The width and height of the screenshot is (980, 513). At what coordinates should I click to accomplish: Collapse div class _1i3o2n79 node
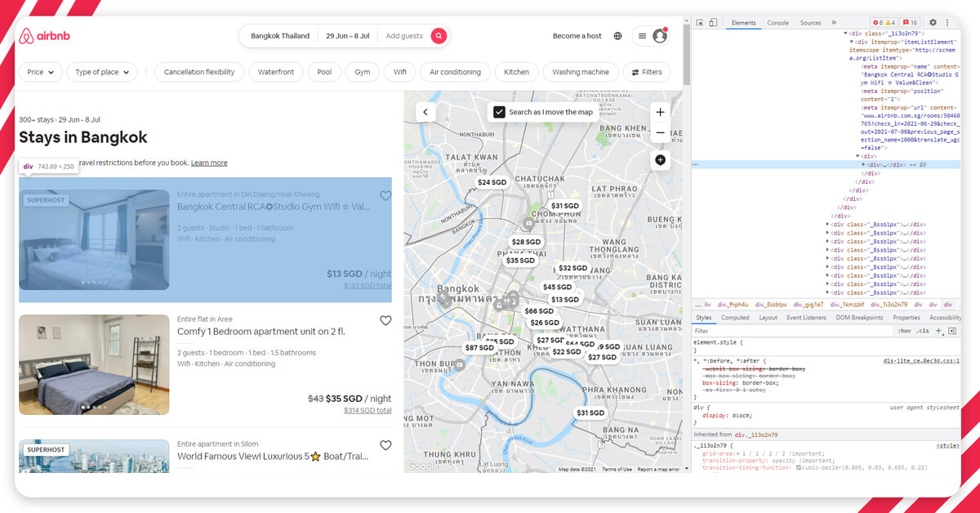pos(846,33)
